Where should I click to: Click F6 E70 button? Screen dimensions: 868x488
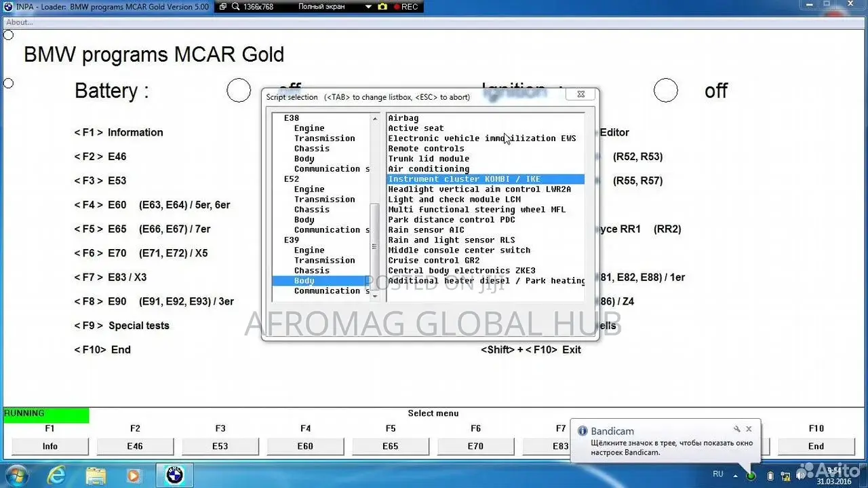click(x=475, y=446)
